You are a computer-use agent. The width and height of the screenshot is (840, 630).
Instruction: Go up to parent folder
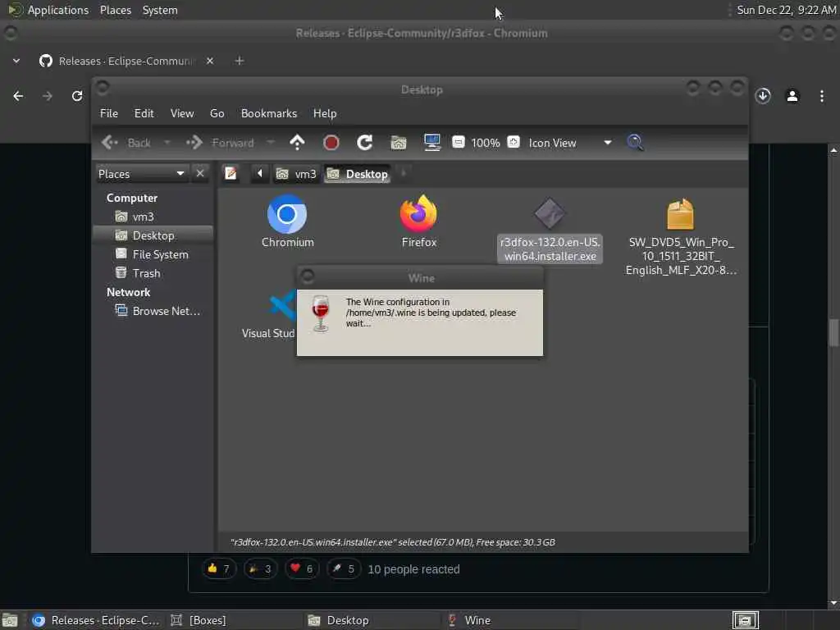(x=297, y=143)
